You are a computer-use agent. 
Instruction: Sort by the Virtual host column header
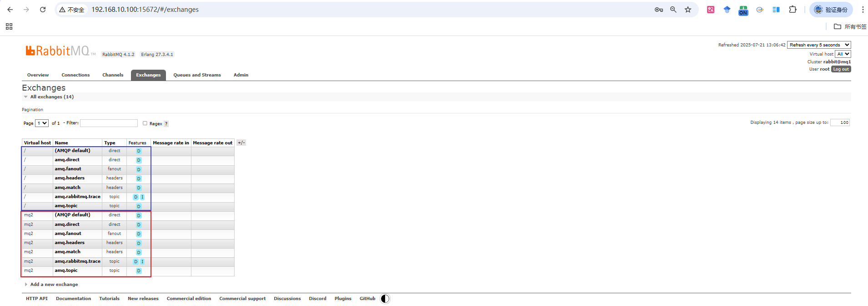(x=37, y=143)
